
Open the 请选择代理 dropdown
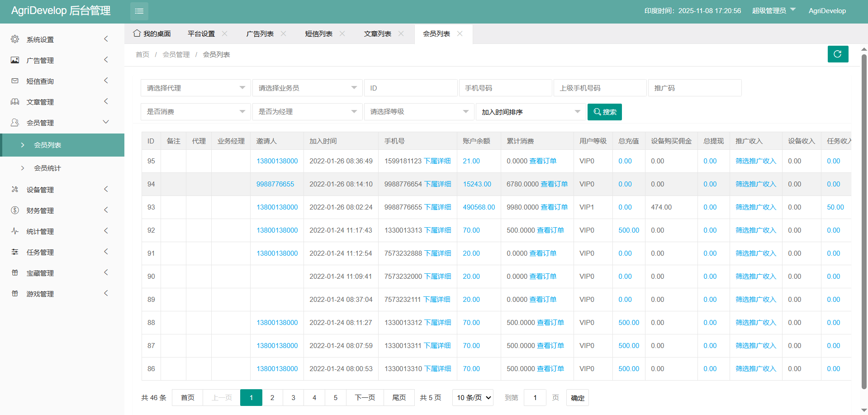coord(195,88)
